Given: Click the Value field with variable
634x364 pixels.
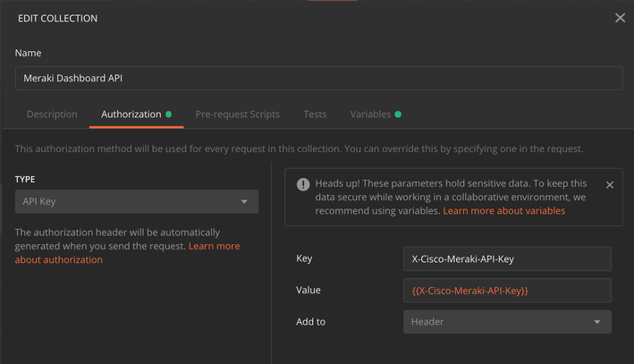Looking at the screenshot, I should click(506, 291).
